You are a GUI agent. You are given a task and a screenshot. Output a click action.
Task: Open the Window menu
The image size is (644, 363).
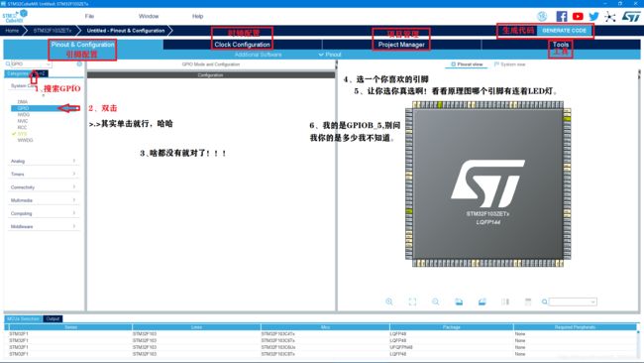click(x=149, y=17)
